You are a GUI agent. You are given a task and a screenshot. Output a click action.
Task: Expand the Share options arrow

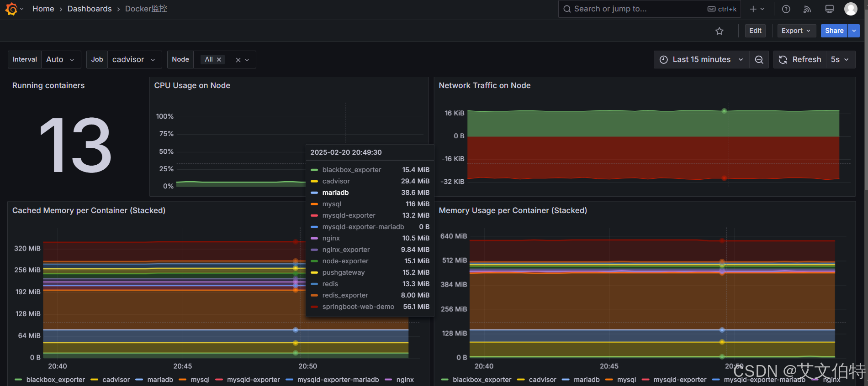(x=854, y=31)
